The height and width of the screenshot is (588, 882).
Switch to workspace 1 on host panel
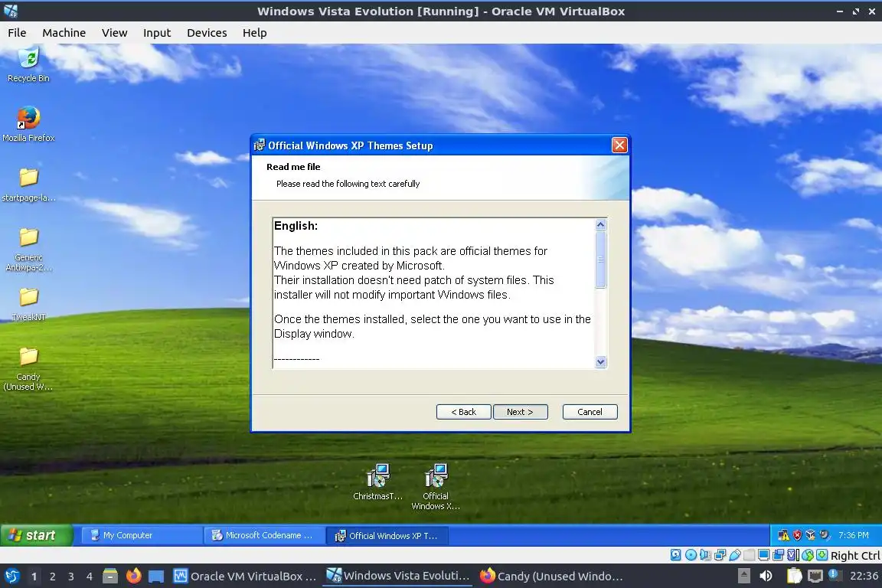(34, 577)
